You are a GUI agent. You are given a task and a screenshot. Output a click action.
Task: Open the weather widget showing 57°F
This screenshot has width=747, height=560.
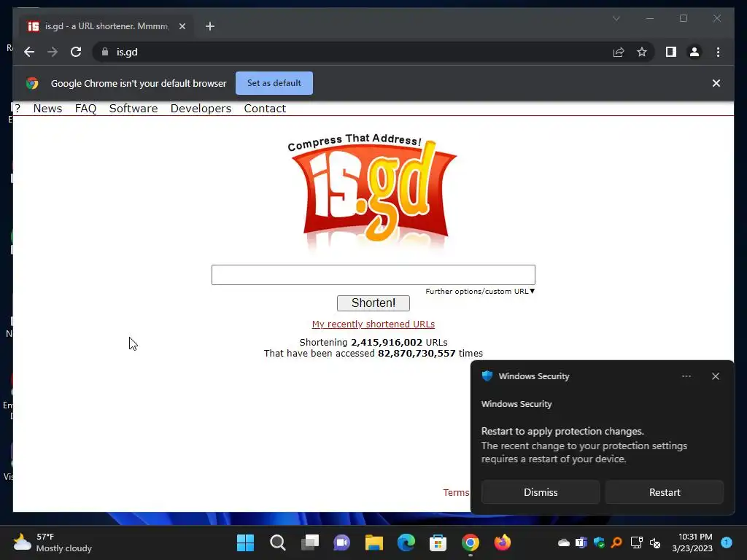53,542
